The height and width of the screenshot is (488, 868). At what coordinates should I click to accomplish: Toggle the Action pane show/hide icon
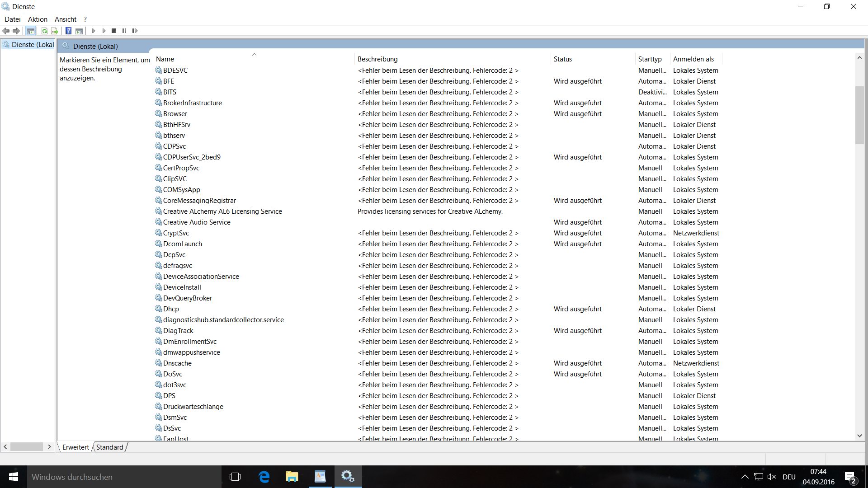tap(79, 31)
